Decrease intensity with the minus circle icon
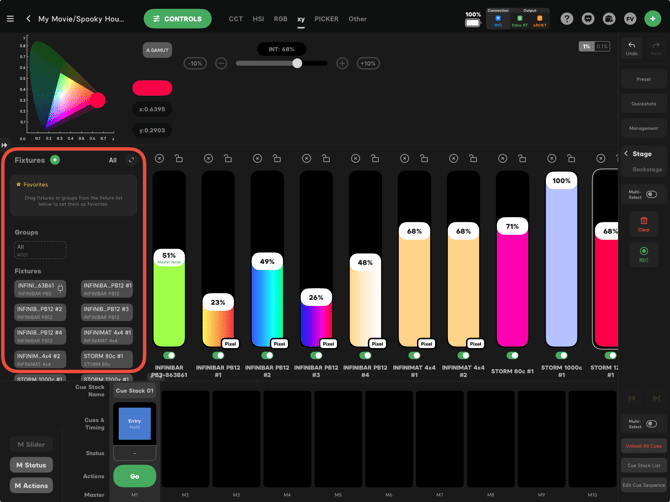The width and height of the screenshot is (670, 502). click(x=221, y=63)
